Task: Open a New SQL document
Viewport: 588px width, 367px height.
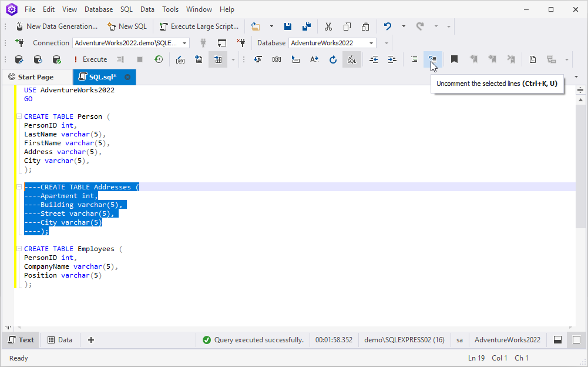Action: point(127,26)
